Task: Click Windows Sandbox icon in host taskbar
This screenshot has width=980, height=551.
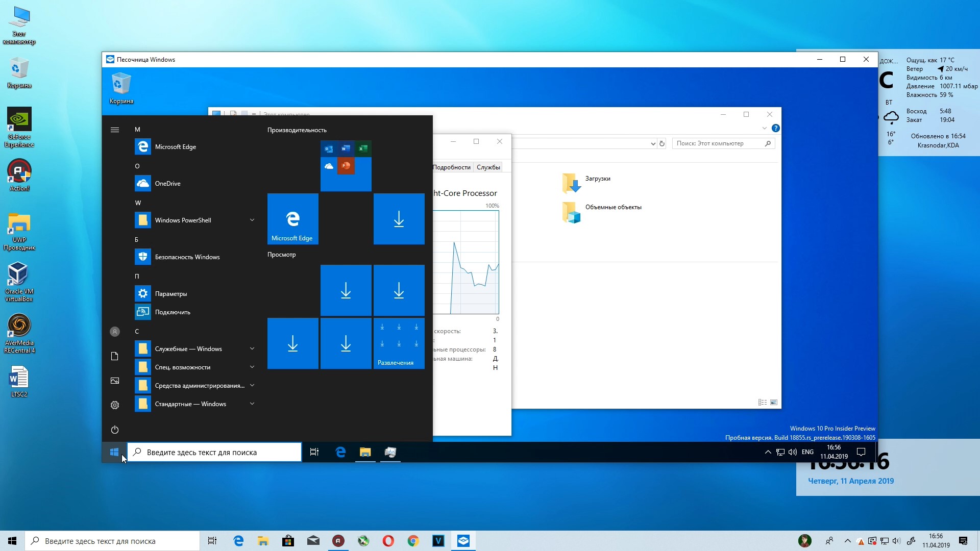Action: (x=463, y=541)
